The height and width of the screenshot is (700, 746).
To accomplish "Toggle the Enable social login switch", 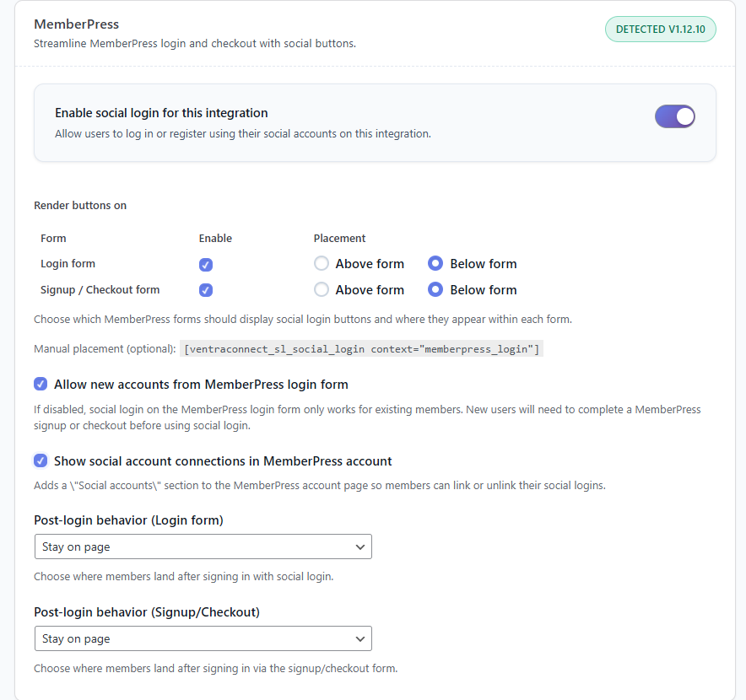I will tap(674, 116).
